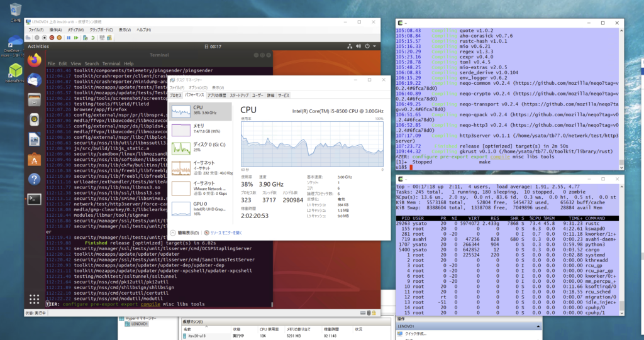Image resolution: width=644 pixels, height=340 pixels.
Task: Open Firefox from the Ubuntu dock
Action: pos(35,60)
